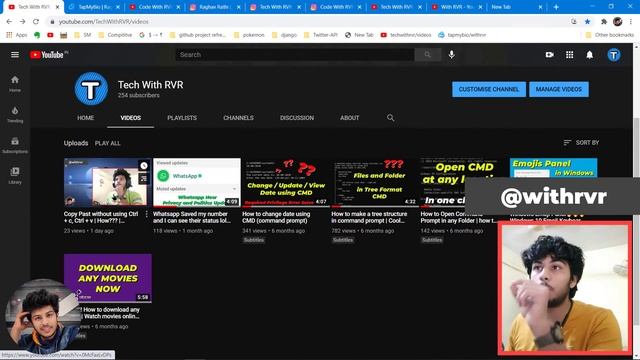Image resolution: width=640 pixels, height=360 pixels.
Task: Click PLAY ALL uploads link
Action: point(107,143)
